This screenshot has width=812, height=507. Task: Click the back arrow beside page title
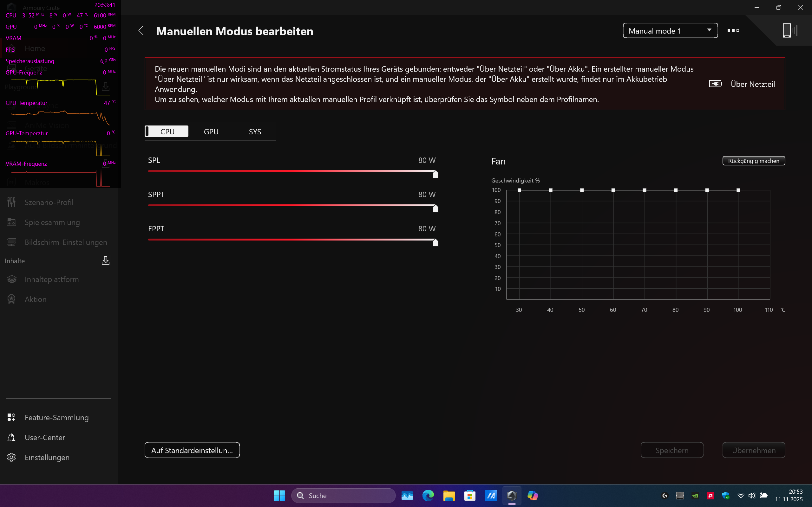(141, 31)
